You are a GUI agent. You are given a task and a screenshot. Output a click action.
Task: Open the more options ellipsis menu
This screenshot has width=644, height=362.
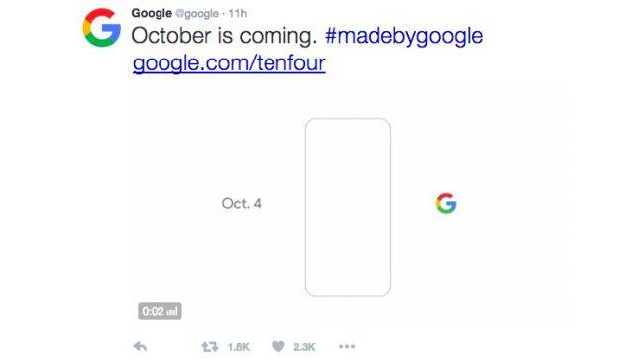347,347
